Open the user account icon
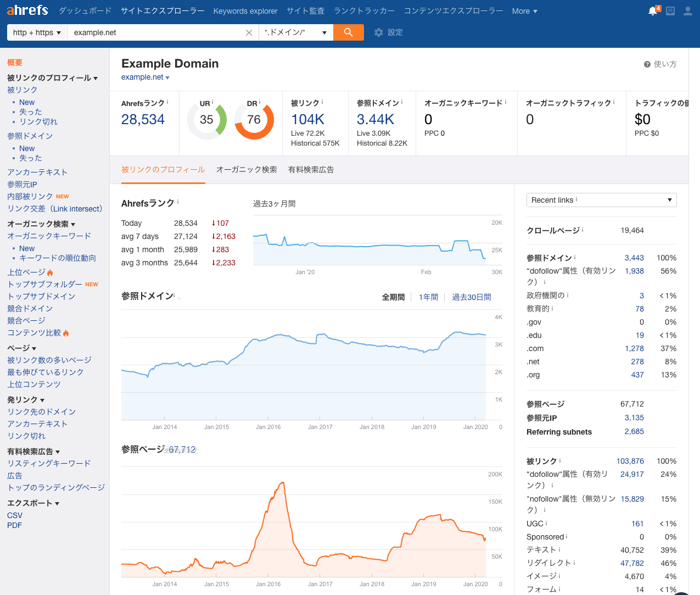This screenshot has height=595, width=700. click(687, 11)
